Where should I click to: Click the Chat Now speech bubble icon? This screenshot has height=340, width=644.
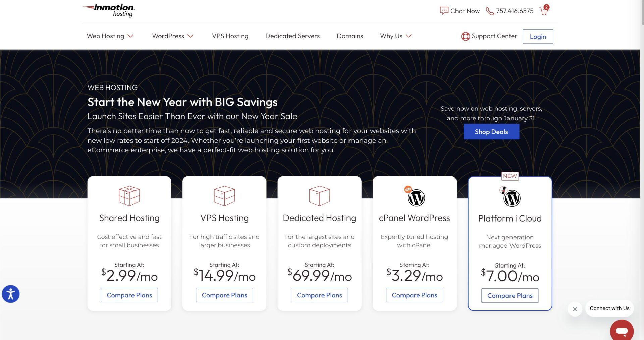click(444, 11)
